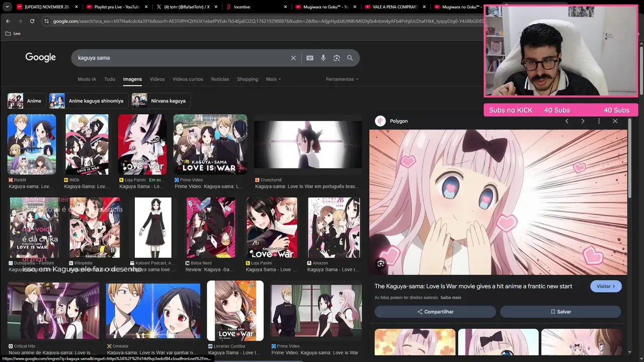Viewport: 644px width, 362px height.
Task: Click the Polygon source name in preview panel
Action: point(398,121)
